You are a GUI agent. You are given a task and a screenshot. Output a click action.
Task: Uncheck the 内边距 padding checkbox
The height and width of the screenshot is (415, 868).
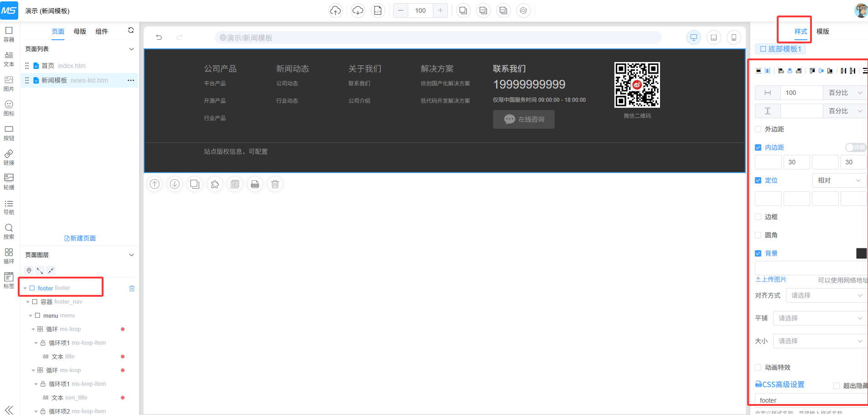(x=758, y=147)
